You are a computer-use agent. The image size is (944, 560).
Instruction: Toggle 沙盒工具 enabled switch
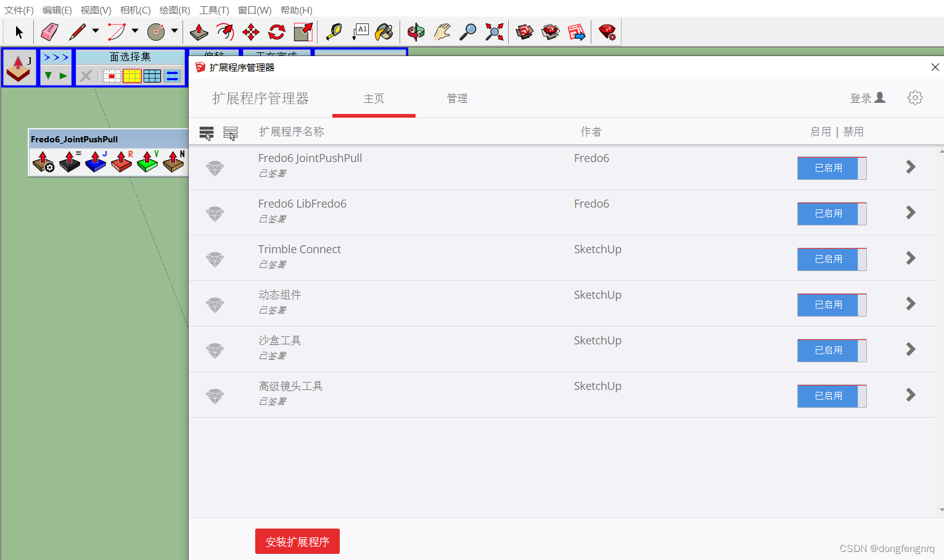832,350
